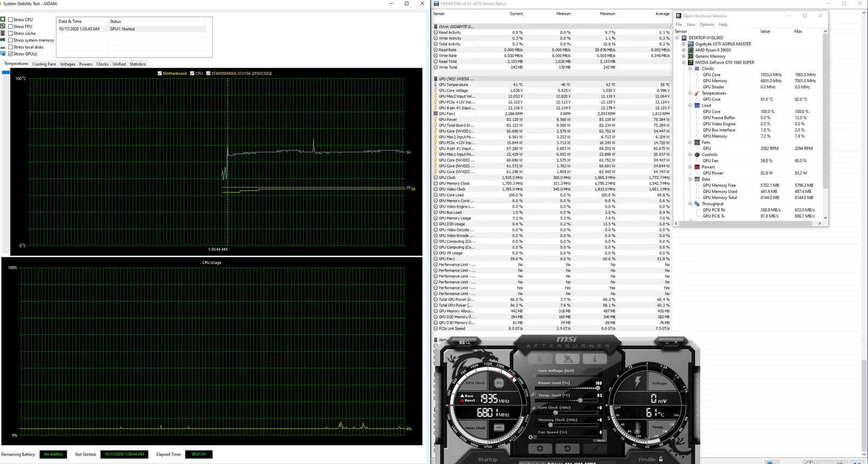
Task: Open the Voltages tab in AIDA64
Action: tap(68, 64)
